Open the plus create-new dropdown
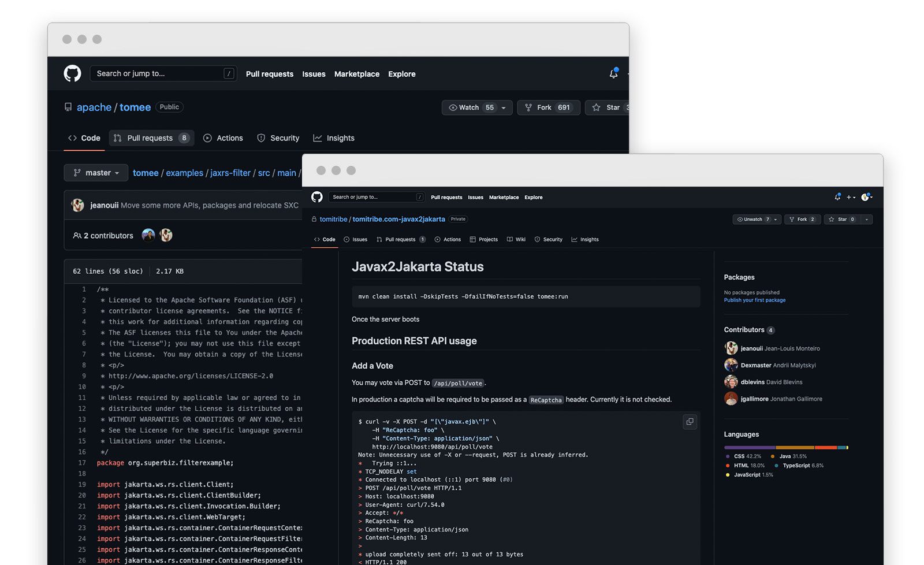924x565 pixels. (851, 198)
